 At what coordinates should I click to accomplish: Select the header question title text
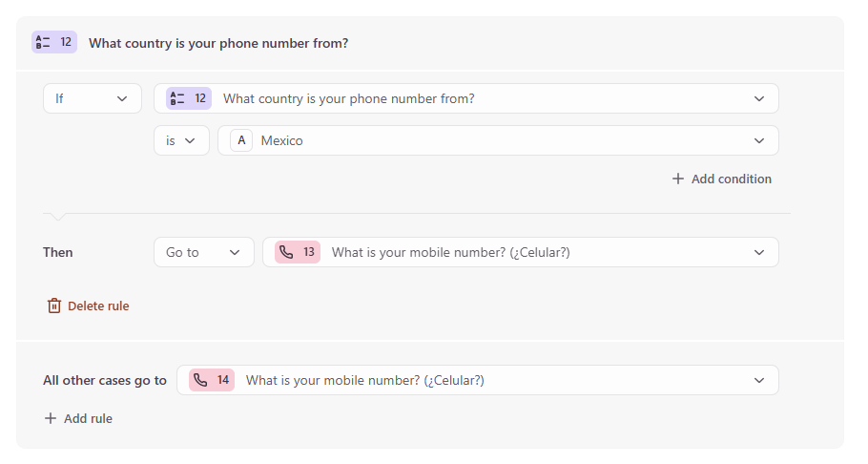[218, 43]
